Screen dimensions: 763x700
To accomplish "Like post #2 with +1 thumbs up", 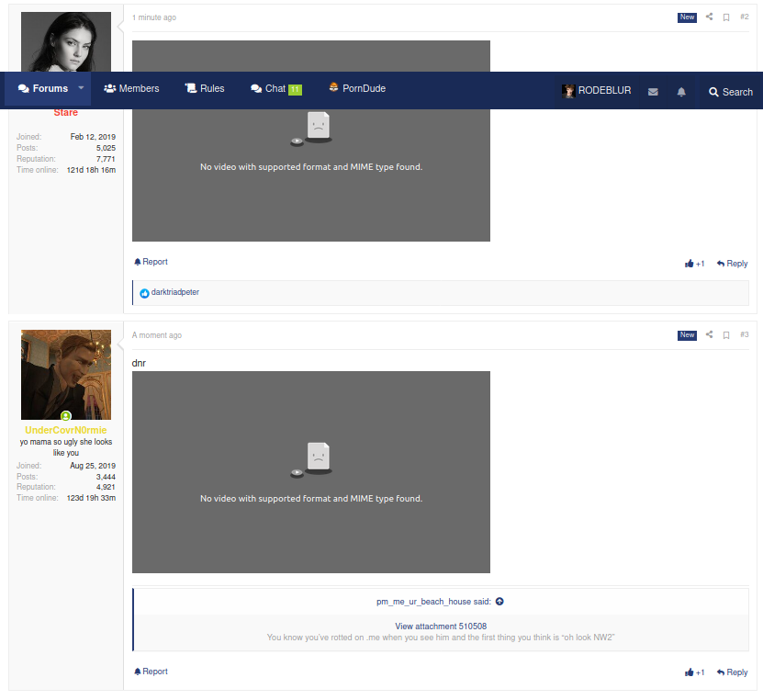I will point(694,264).
